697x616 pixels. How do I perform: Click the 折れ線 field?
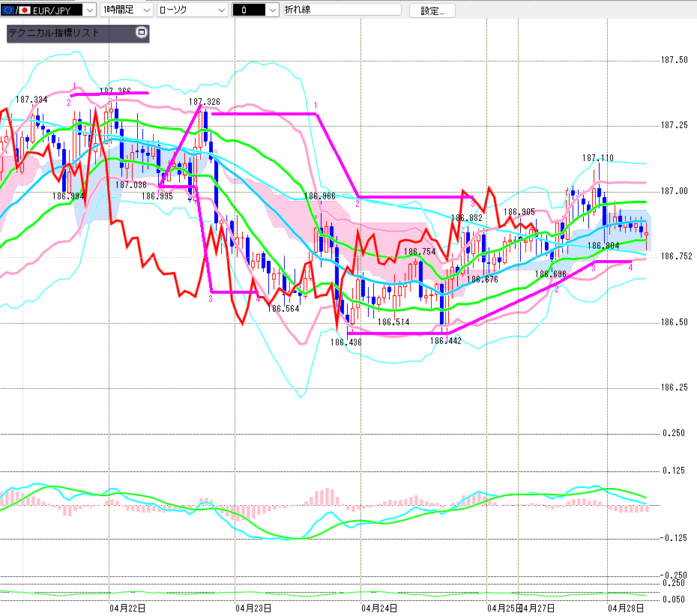tap(341, 10)
